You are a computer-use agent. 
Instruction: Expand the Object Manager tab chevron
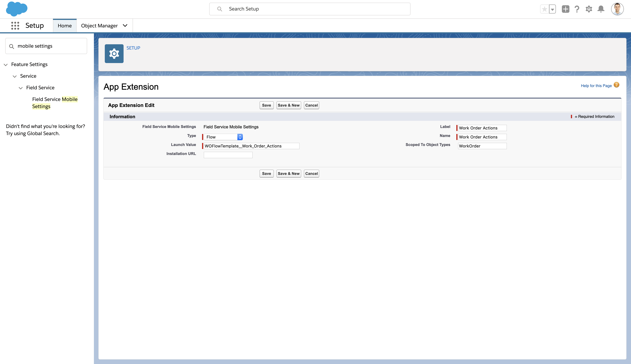pos(125,26)
